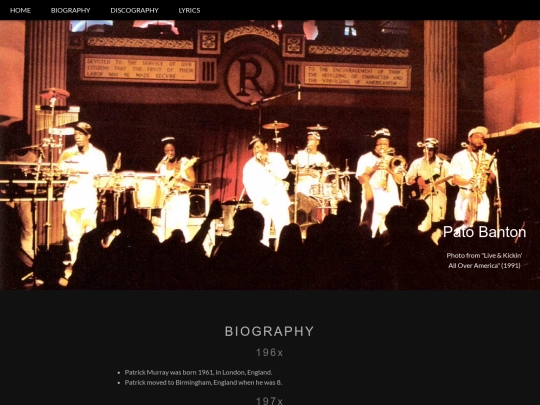The width and height of the screenshot is (540, 405).
Task: Click the Pato Banton title text
Action: tap(484, 232)
